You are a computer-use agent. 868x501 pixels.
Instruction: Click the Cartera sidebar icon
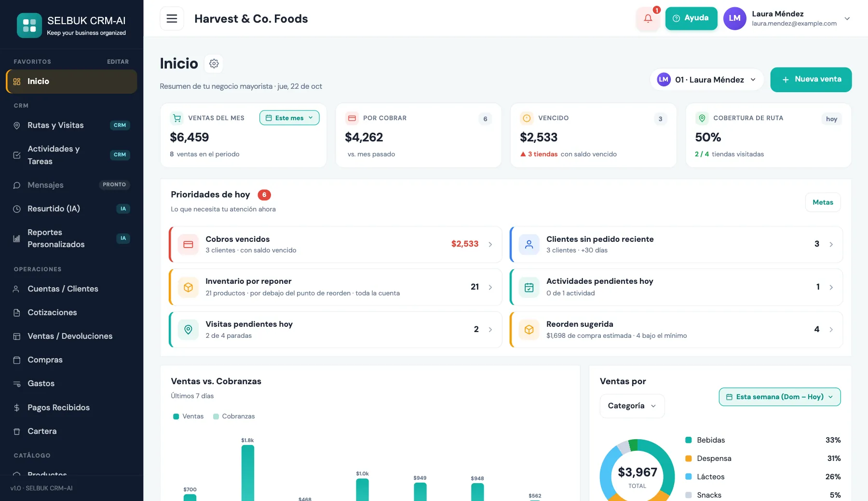click(17, 431)
